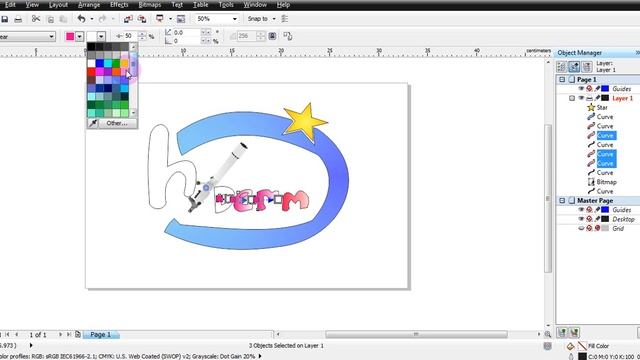Toggle visibility eye of Layer 1

point(581,98)
